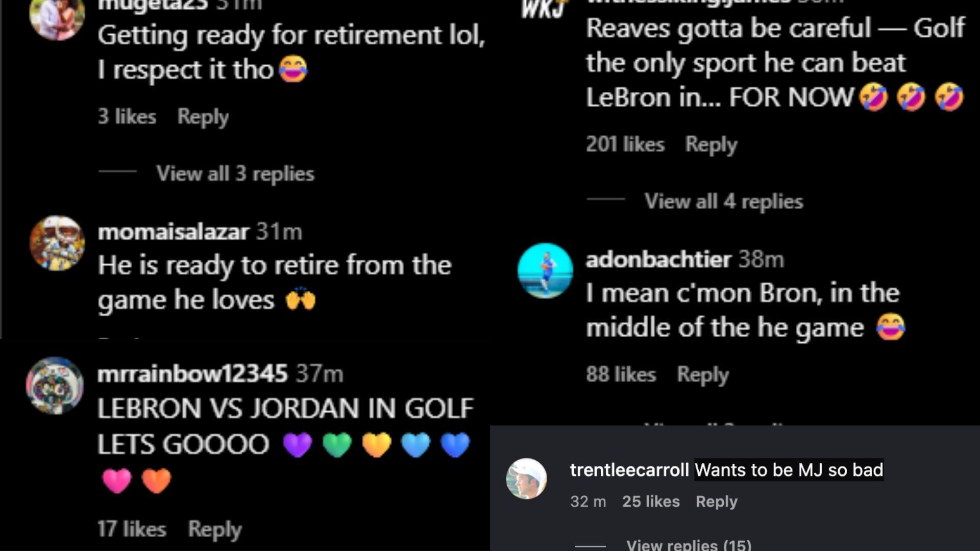
Task: Open mrrainbow12345's avatar
Action: (55, 385)
